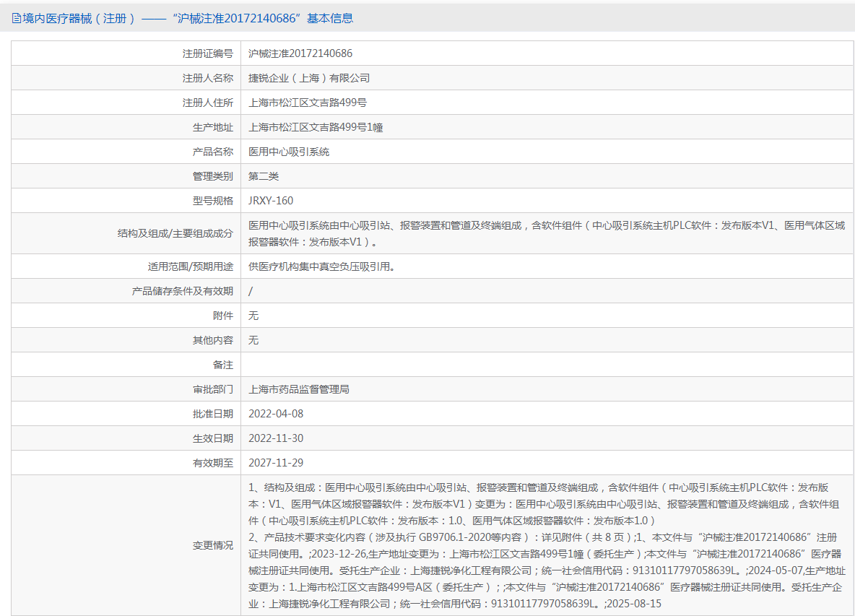Viewport: 855px width, 616px height.
Task: Select the change history paragraph text
Action: coord(547,546)
